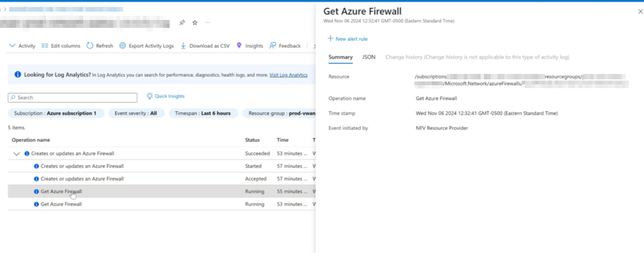Click the blurred breadcrumb link at top

coord(66,9)
